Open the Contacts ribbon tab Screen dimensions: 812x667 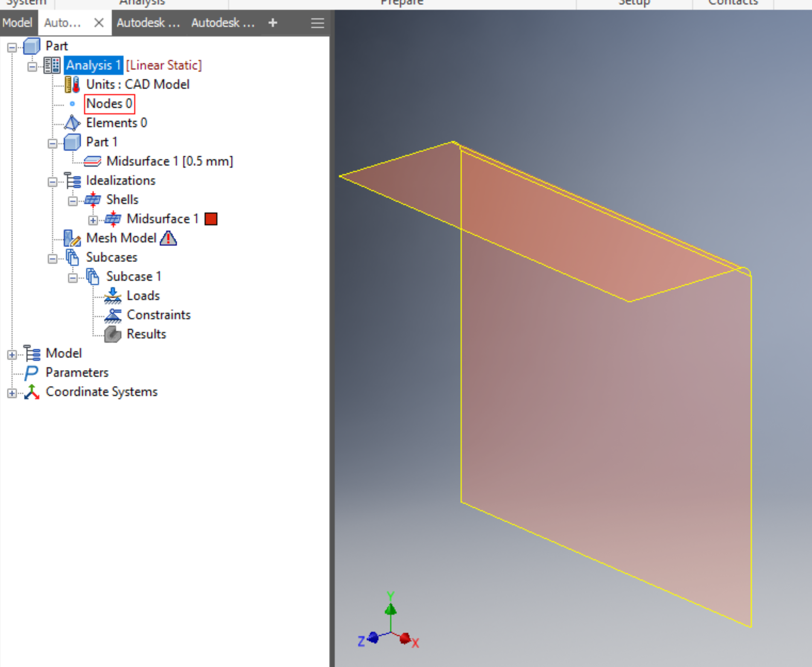click(733, 3)
